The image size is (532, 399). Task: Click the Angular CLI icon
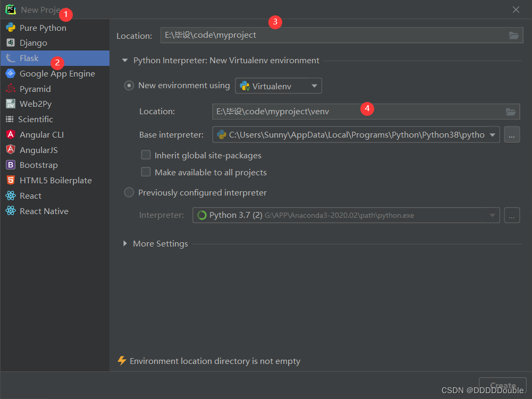tap(11, 134)
